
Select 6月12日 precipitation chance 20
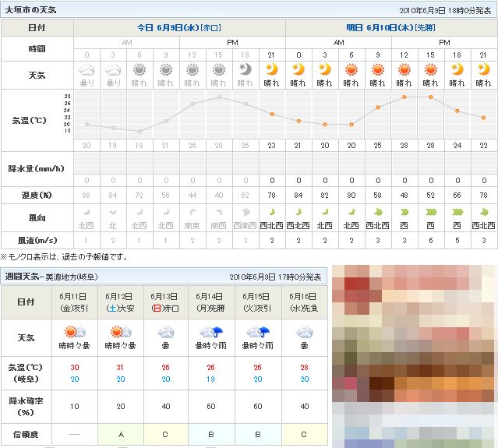coord(121,407)
